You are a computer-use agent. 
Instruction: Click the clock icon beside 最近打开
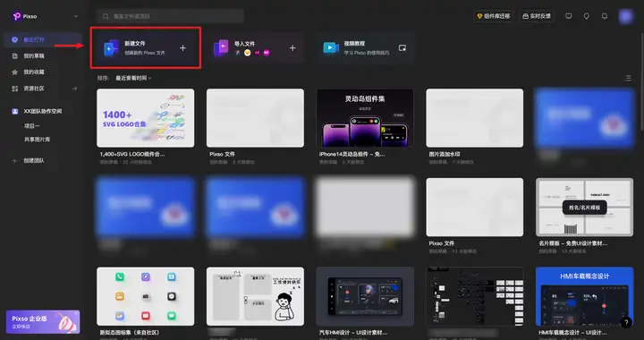pos(15,40)
